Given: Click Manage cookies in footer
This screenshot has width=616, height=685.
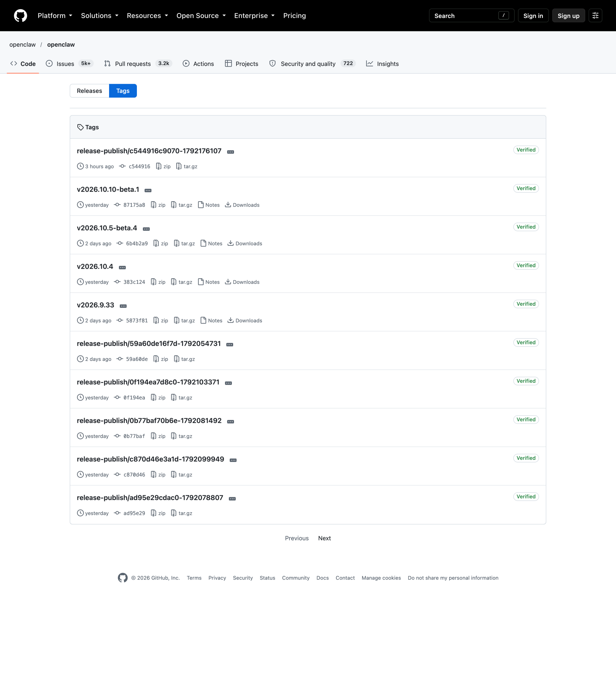Looking at the screenshot, I should (x=381, y=578).
